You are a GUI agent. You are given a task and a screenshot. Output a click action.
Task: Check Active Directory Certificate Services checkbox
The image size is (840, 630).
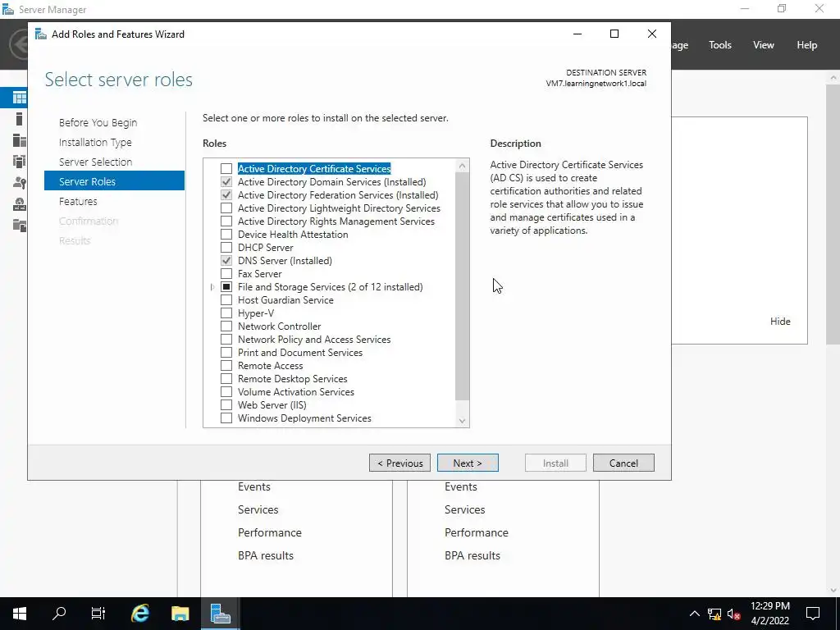pyautogui.click(x=226, y=169)
